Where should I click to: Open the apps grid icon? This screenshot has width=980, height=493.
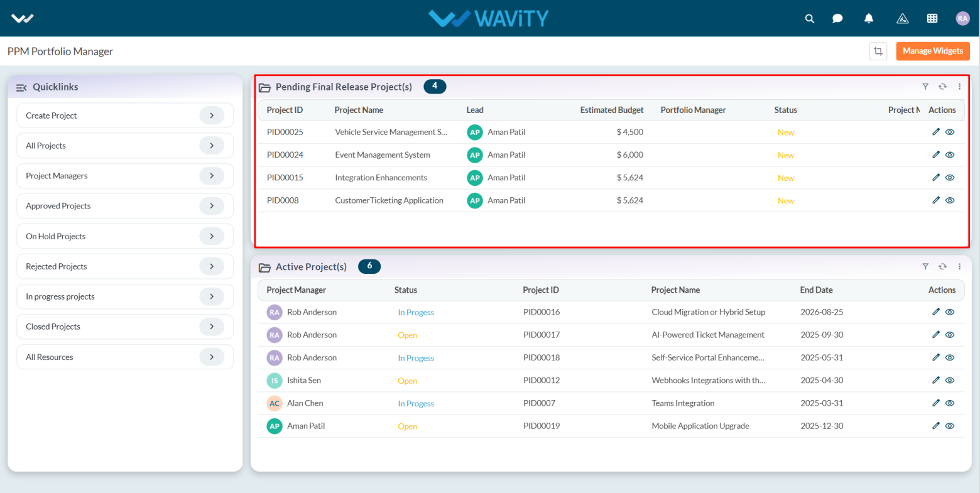932,18
